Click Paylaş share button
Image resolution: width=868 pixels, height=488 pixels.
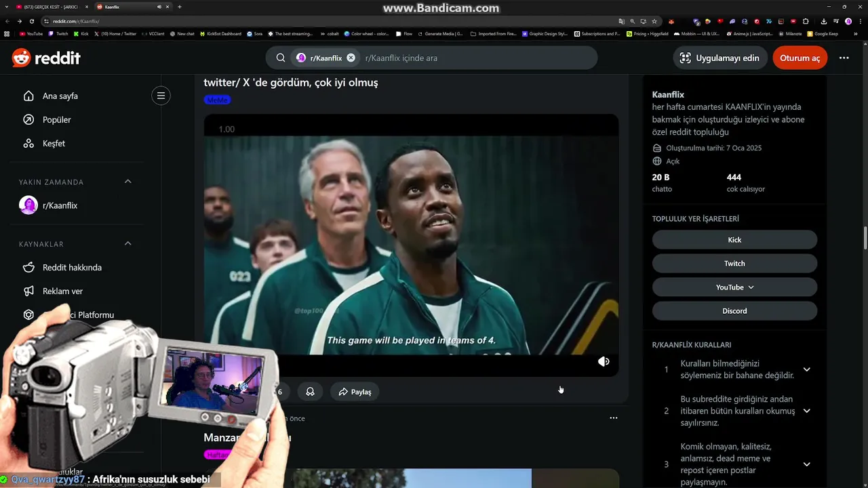click(x=355, y=392)
